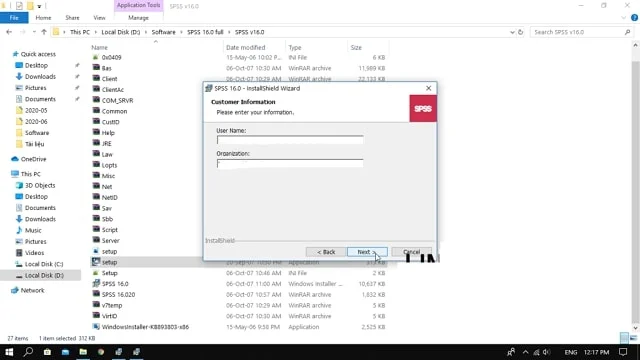Select the SPSS 16.0 Windows Installer file
This screenshot has height=360, width=640.
coord(115,284)
